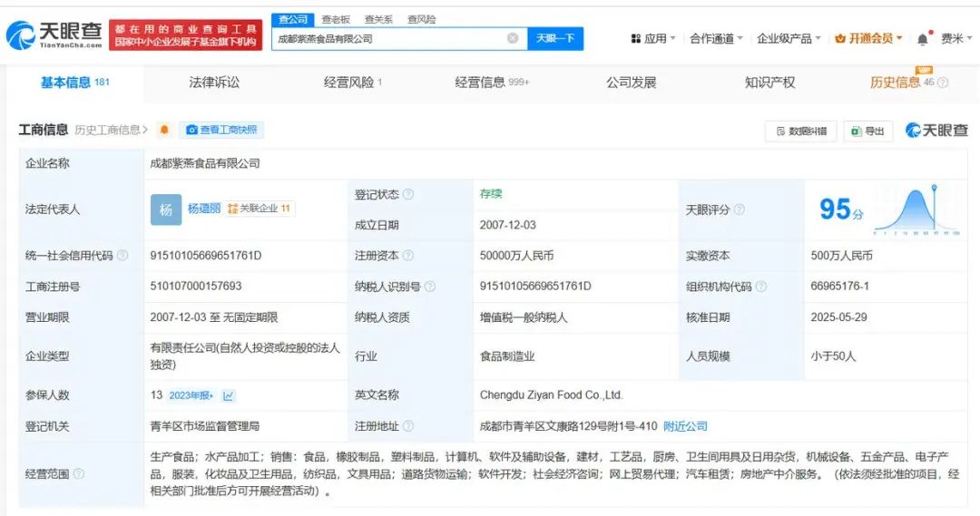Screen dimensions: 980x516
Task: Click the 青羊区市场监督管理局 registrar value
Action: coord(205,426)
